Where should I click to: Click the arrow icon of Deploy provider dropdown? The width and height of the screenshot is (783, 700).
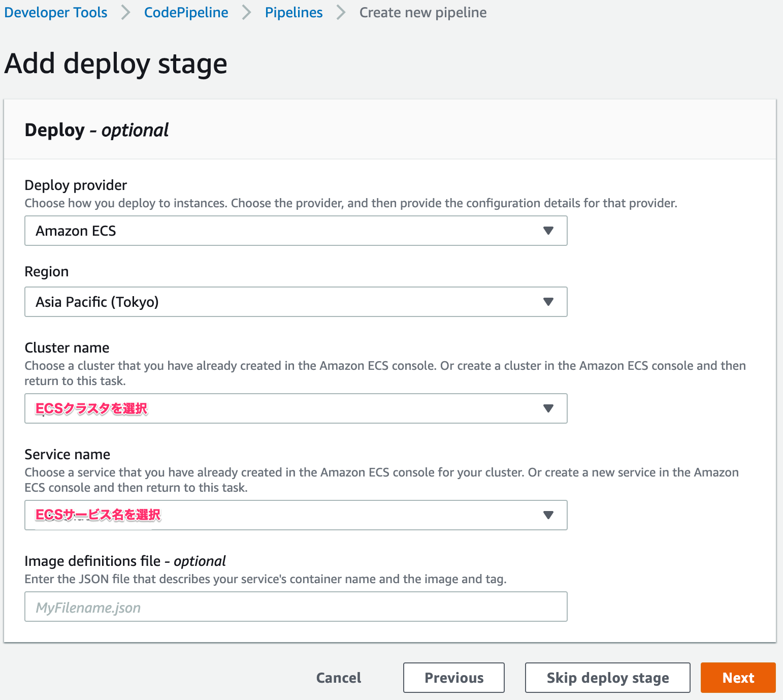[548, 231]
